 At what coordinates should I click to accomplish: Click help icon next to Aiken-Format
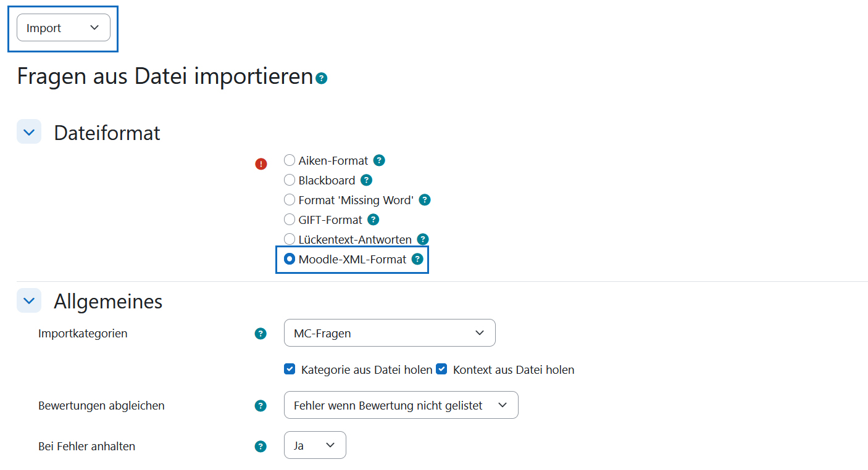380,160
